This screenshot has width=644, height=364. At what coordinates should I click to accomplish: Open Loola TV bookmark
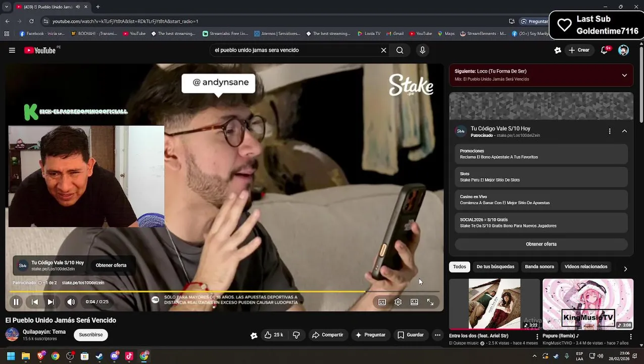point(369,34)
